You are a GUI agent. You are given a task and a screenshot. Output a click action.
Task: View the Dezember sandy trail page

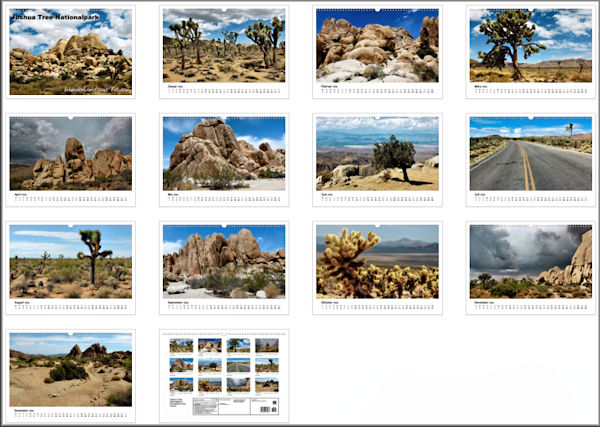click(71, 368)
